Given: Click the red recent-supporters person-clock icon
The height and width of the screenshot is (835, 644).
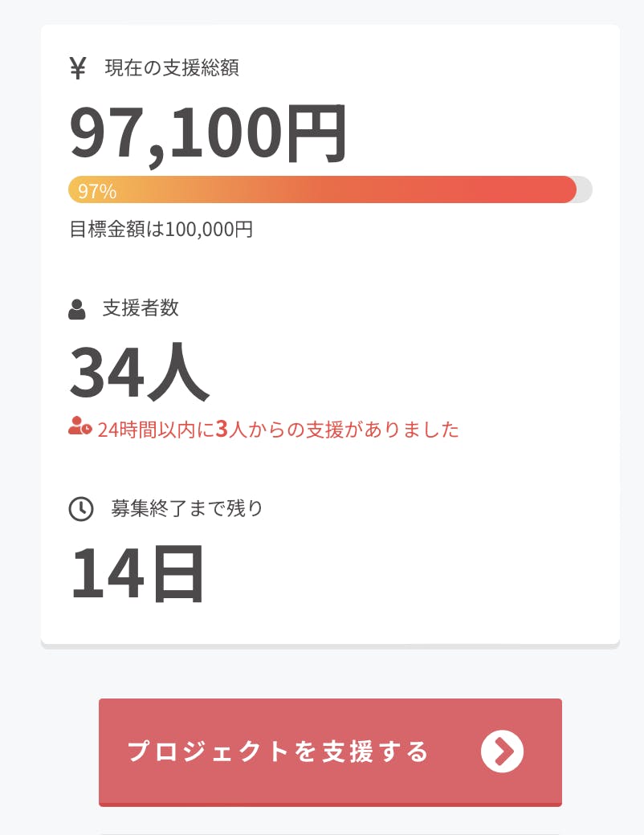Looking at the screenshot, I should pyautogui.click(x=79, y=427).
